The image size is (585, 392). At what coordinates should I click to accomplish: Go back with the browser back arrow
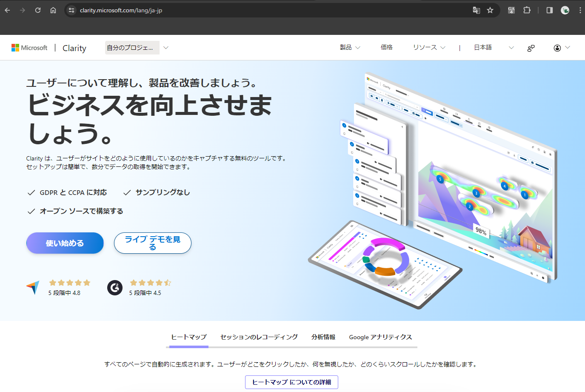coord(7,10)
